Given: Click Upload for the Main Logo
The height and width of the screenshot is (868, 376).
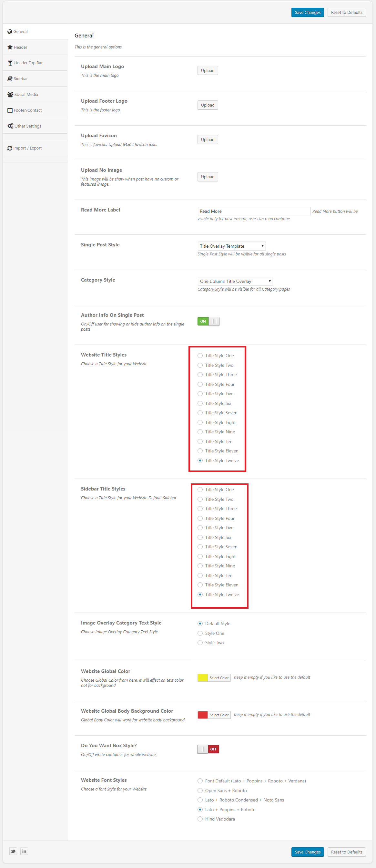Looking at the screenshot, I should pyautogui.click(x=208, y=71).
